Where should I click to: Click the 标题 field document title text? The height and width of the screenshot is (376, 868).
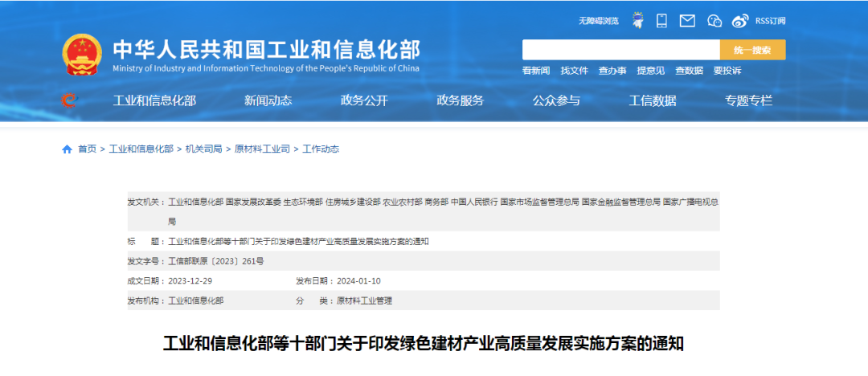point(298,242)
